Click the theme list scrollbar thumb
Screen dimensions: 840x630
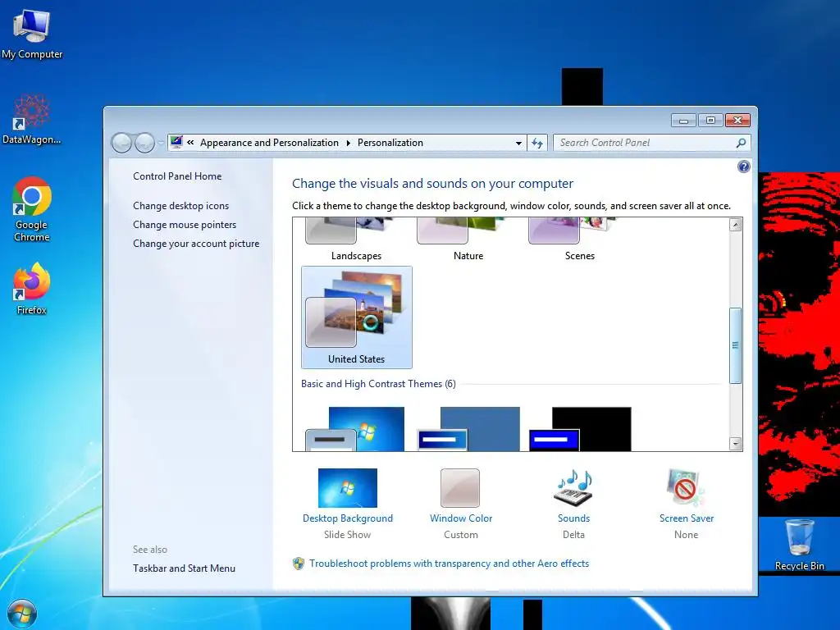coord(736,345)
